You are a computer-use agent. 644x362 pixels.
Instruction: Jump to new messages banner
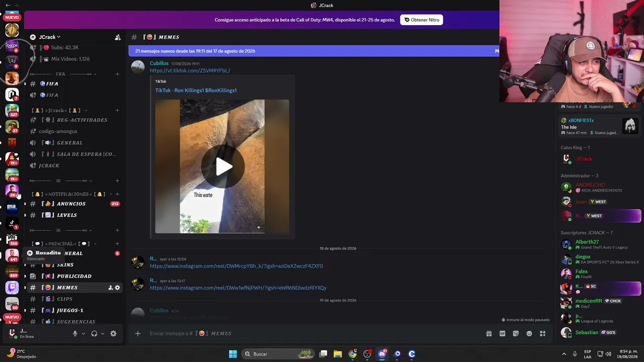pyautogui.click(x=314, y=51)
